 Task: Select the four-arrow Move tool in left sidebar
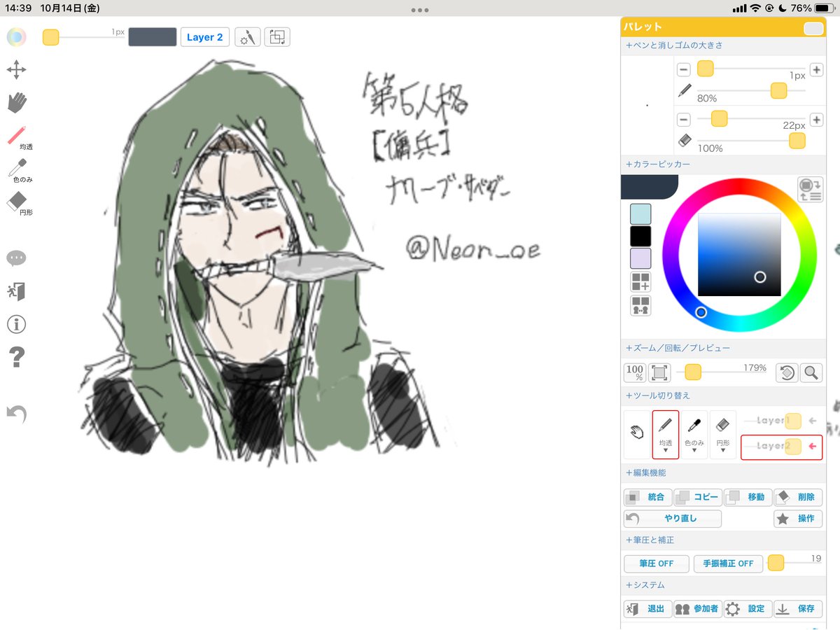click(x=17, y=69)
